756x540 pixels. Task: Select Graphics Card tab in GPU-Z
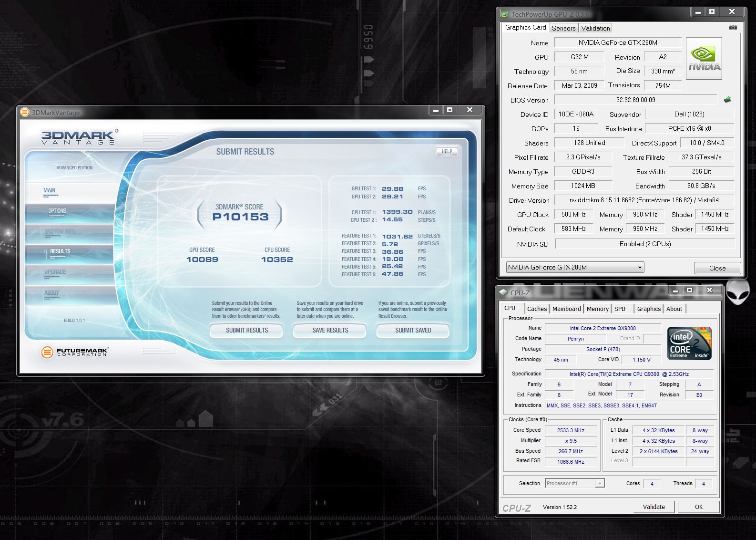[x=525, y=27]
